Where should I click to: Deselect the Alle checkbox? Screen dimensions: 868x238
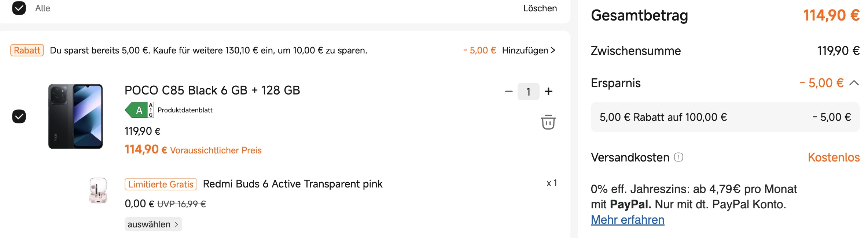(x=19, y=8)
